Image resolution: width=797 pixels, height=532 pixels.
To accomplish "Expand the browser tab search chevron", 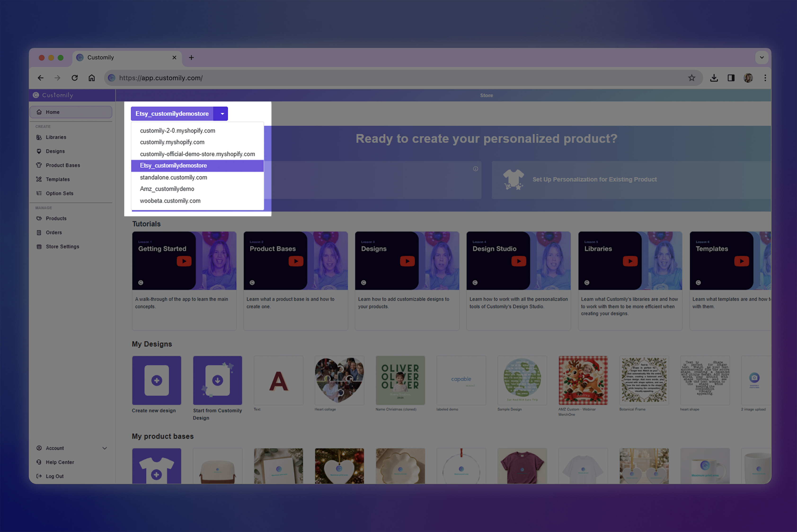I will (762, 58).
